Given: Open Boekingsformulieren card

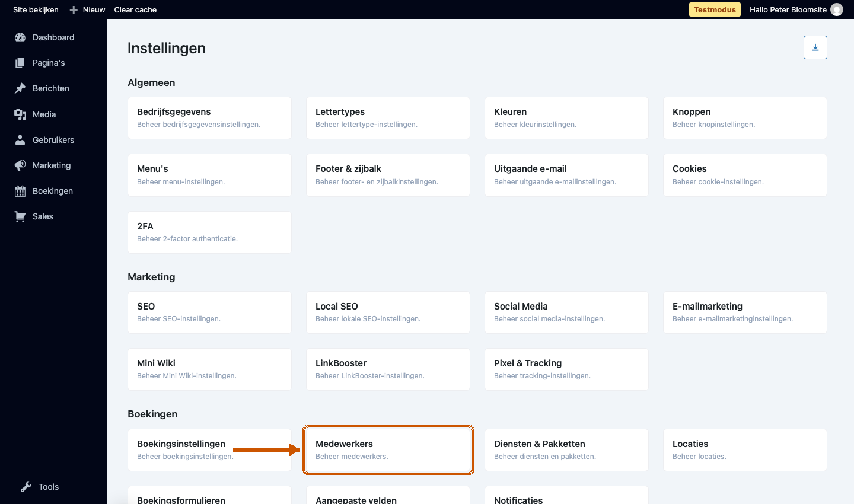Looking at the screenshot, I should [209, 496].
